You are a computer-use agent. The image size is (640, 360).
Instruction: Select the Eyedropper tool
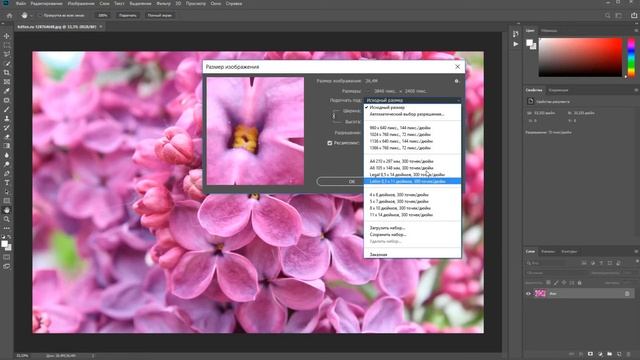(7, 91)
